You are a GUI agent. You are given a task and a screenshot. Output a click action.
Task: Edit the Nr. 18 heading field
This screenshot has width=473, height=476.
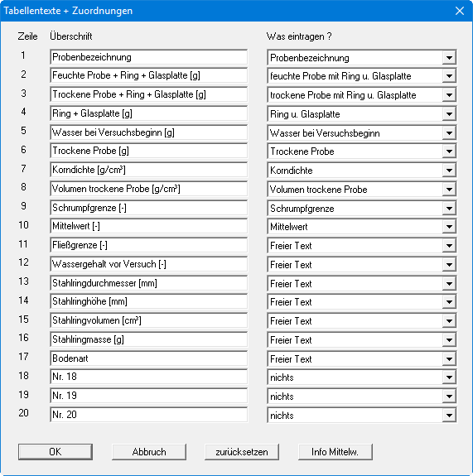pyautogui.click(x=148, y=377)
